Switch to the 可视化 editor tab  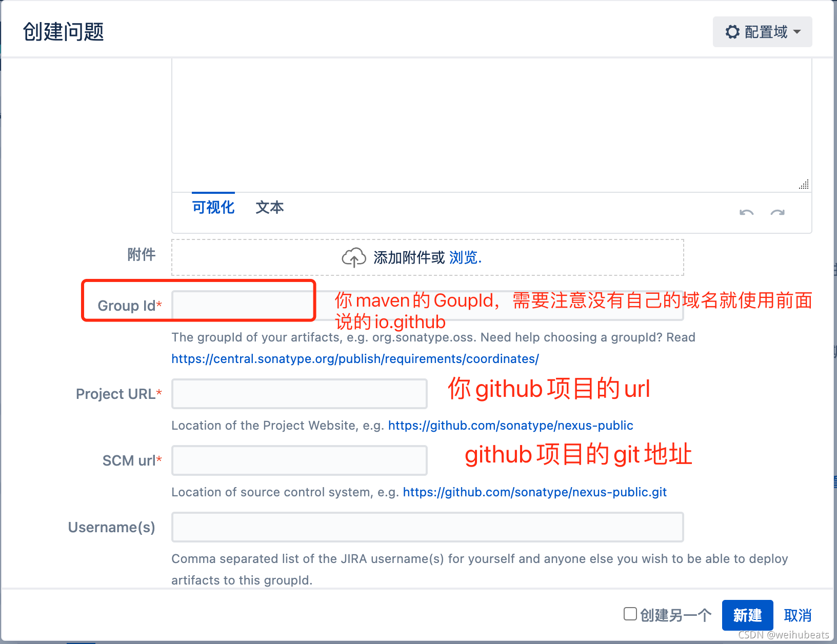point(213,207)
